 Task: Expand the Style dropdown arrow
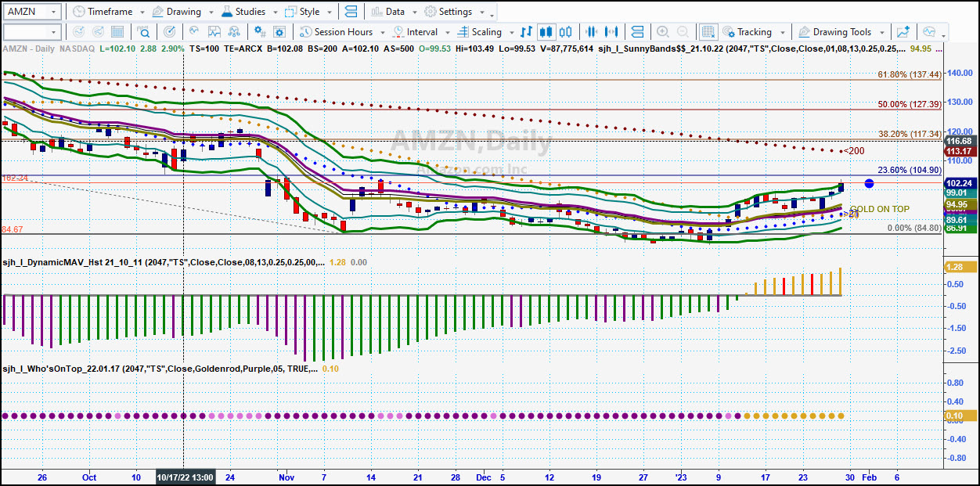(x=328, y=13)
